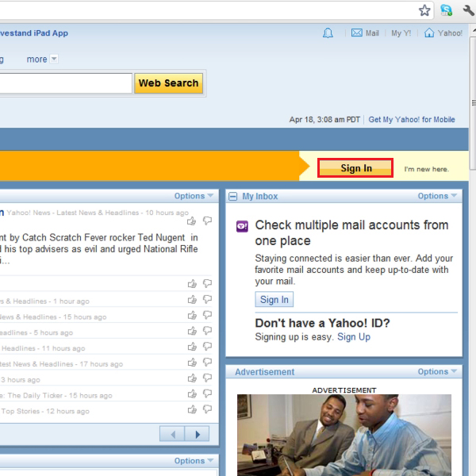Click the yellow Sign In button
Screen dimensions: 476x476
tap(355, 168)
